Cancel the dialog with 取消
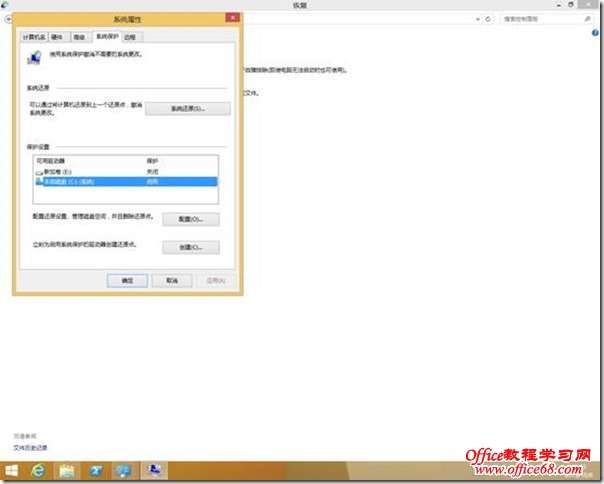This screenshot has width=604, height=484. point(172,281)
